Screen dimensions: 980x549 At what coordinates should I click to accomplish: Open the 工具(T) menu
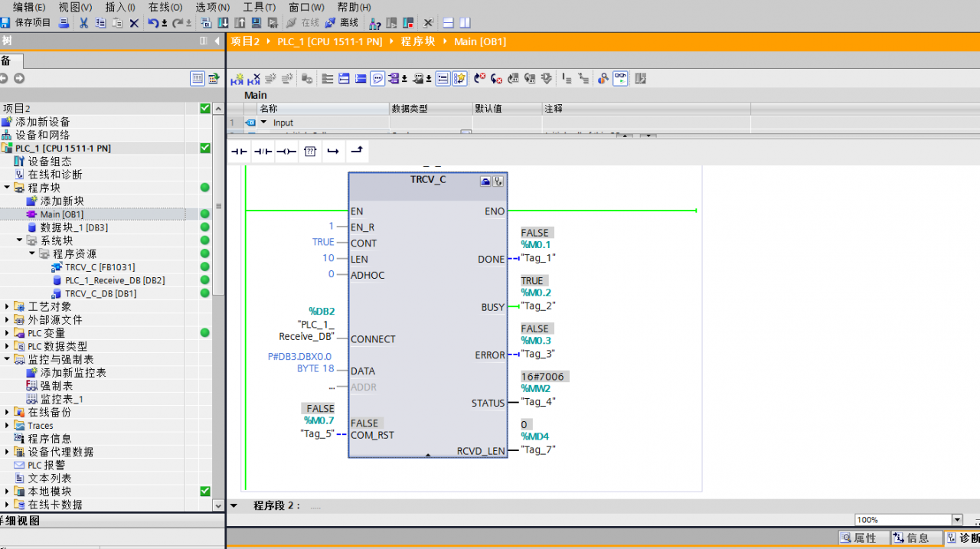260,7
